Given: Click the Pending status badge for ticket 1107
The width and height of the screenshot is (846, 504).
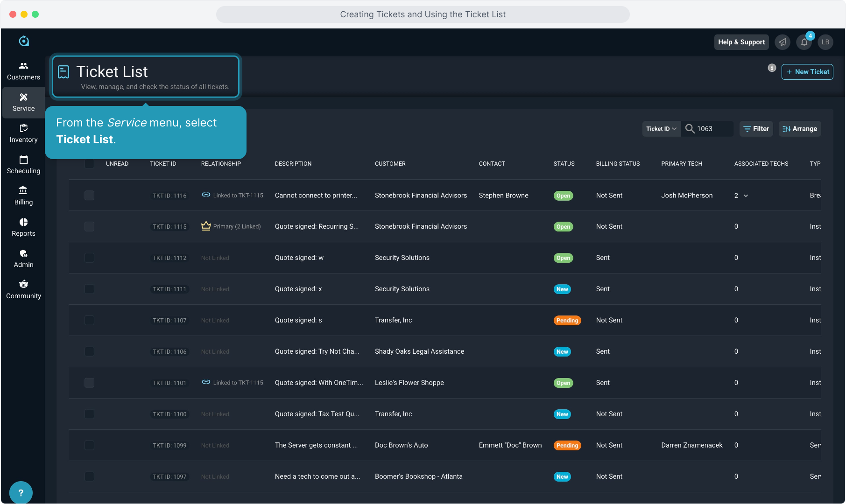Looking at the screenshot, I should tap(567, 321).
